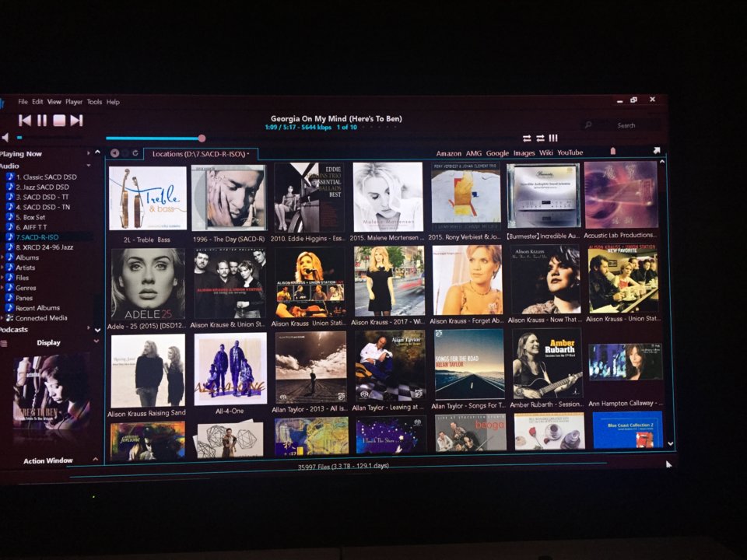747x560 pixels.
Task: Open DSP Studio with the three-bars icon
Action: point(553,138)
